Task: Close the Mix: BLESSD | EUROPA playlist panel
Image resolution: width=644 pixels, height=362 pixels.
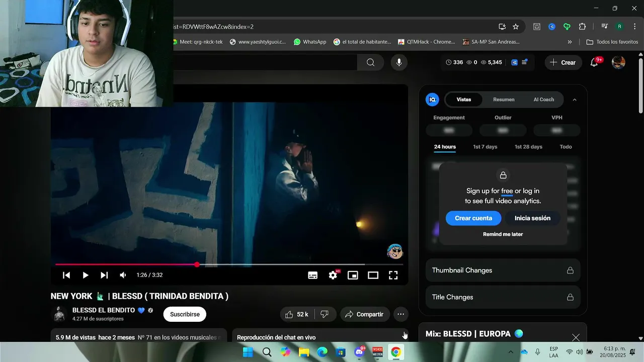Action: [576, 337]
